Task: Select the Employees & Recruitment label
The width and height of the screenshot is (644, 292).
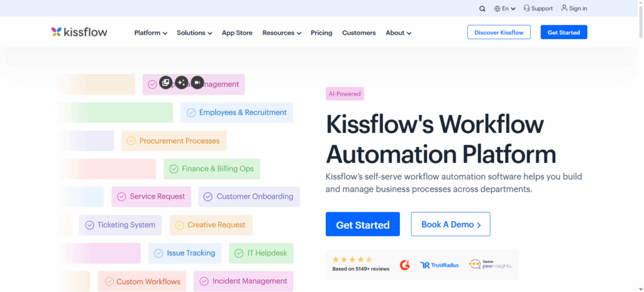Action: [243, 112]
